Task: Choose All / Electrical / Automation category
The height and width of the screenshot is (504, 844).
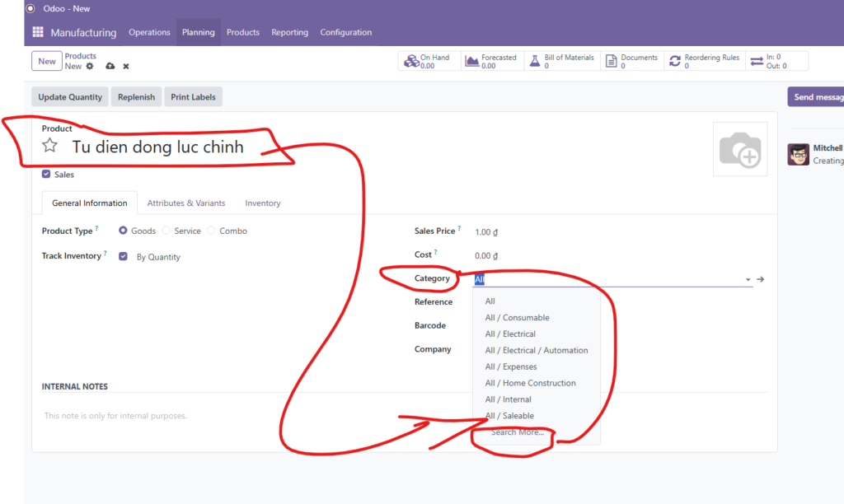Action: point(537,351)
